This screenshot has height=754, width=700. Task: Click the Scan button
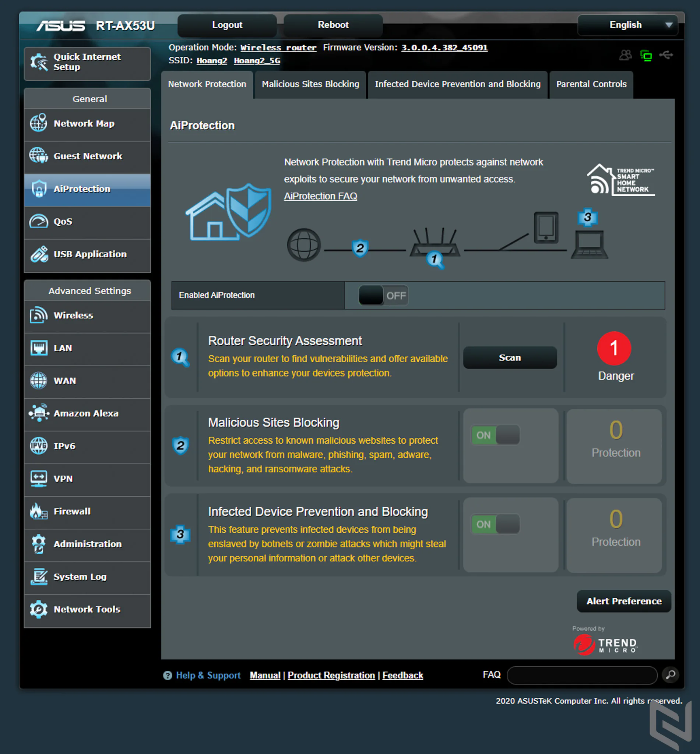tap(510, 357)
